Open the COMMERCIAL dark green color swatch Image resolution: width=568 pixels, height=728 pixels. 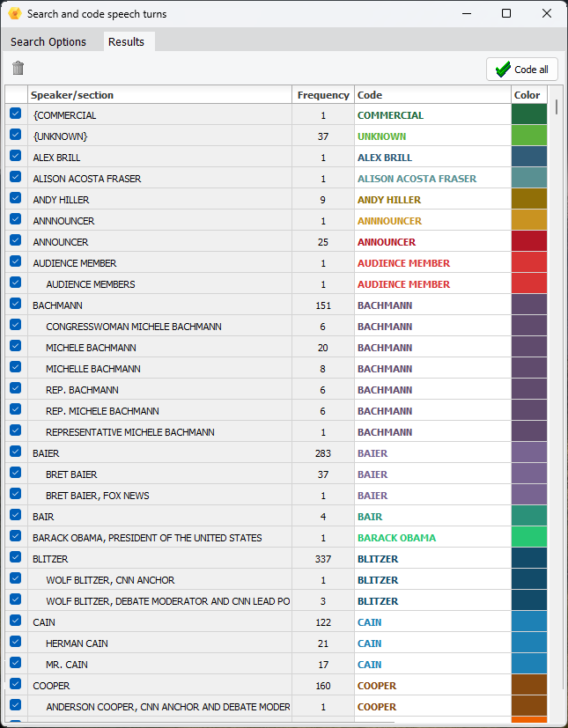point(529,114)
